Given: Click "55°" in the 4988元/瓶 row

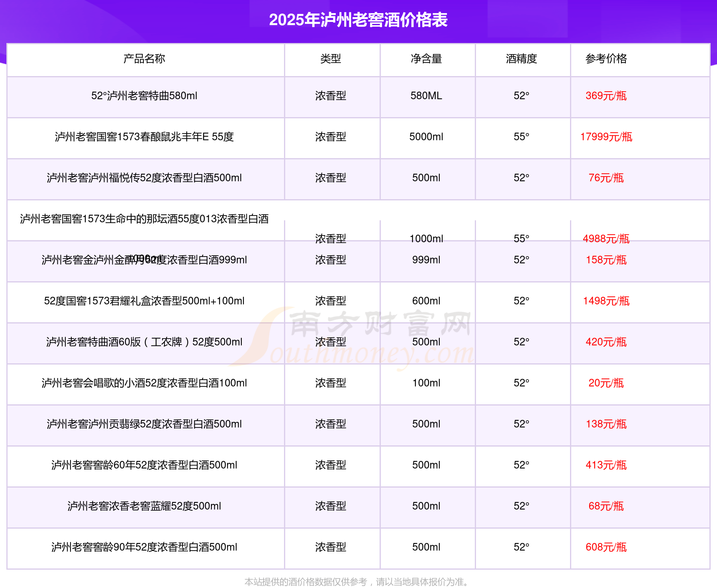Looking at the screenshot, I should coord(521,239).
